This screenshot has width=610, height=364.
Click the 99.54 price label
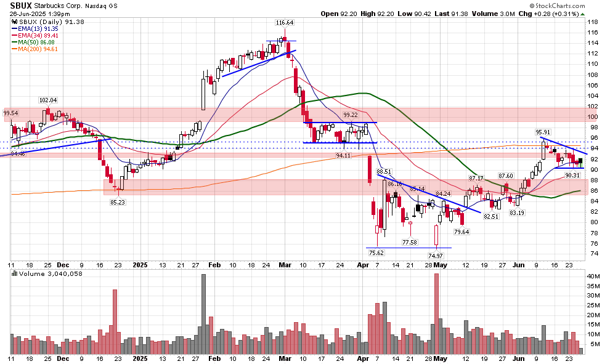pos(11,113)
